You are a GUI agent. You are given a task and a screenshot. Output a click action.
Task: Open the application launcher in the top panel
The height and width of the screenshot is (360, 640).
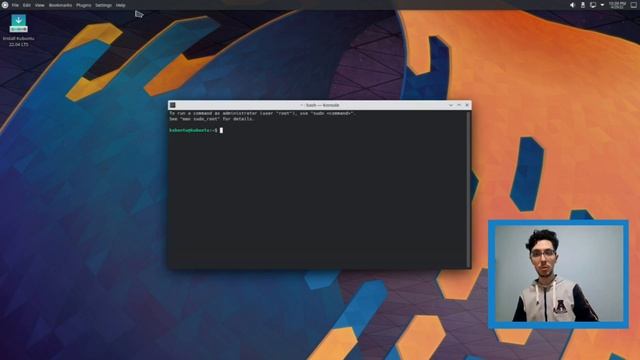click(x=5, y=5)
